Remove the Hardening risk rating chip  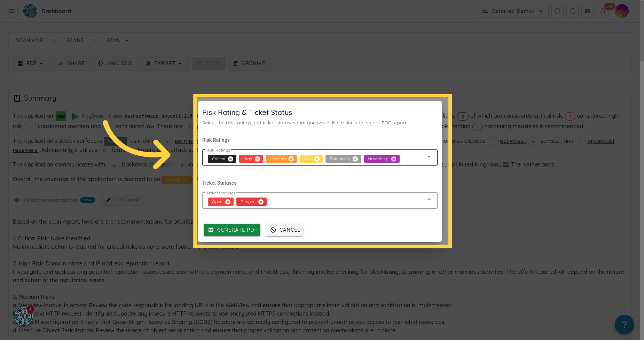(x=394, y=159)
